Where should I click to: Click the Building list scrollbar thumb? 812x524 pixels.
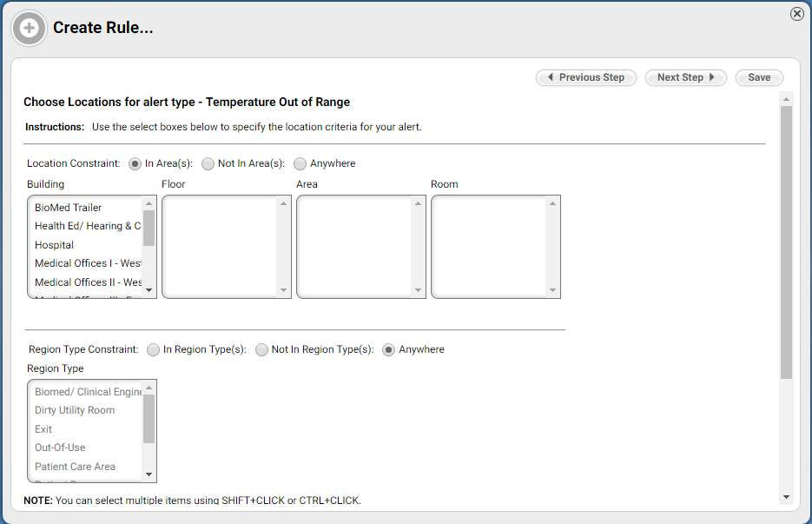(x=149, y=228)
